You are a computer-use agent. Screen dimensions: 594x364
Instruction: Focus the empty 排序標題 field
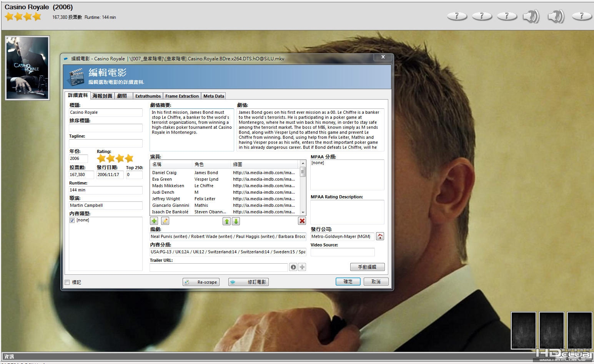106,128
